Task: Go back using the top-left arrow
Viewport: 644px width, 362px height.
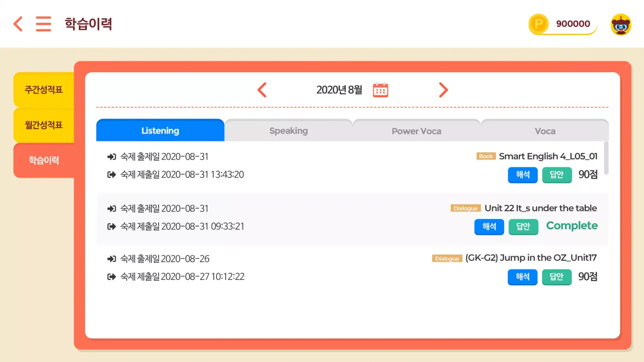Action: click(18, 24)
